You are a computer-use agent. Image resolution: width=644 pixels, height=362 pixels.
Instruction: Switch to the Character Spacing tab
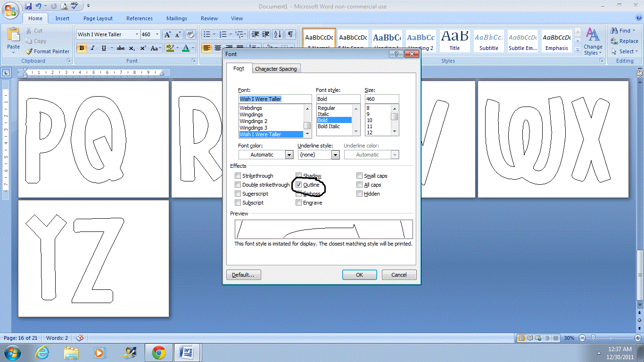click(x=276, y=69)
